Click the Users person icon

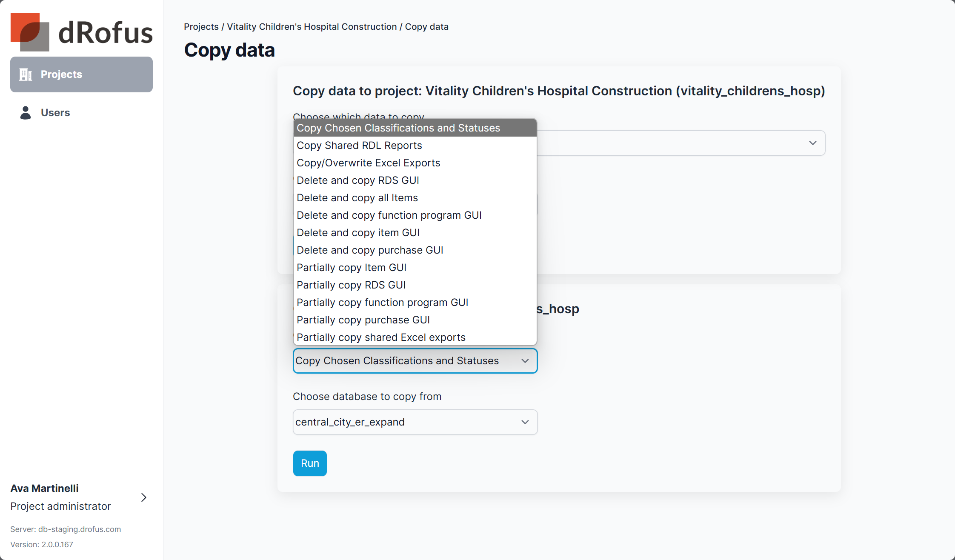click(x=26, y=113)
